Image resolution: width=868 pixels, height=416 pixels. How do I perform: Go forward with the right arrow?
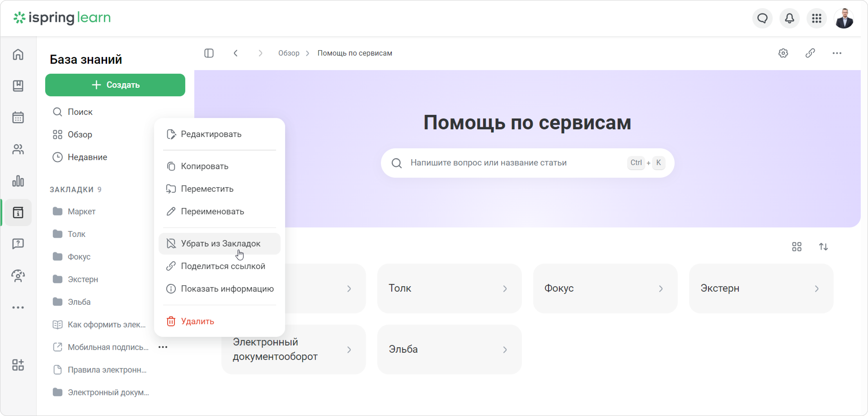(260, 53)
